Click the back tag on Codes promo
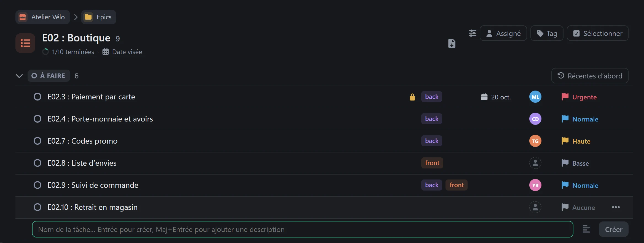 (x=432, y=141)
